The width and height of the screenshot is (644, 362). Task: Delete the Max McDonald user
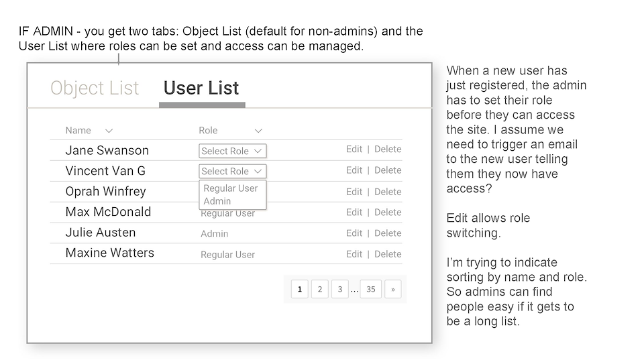click(x=388, y=213)
